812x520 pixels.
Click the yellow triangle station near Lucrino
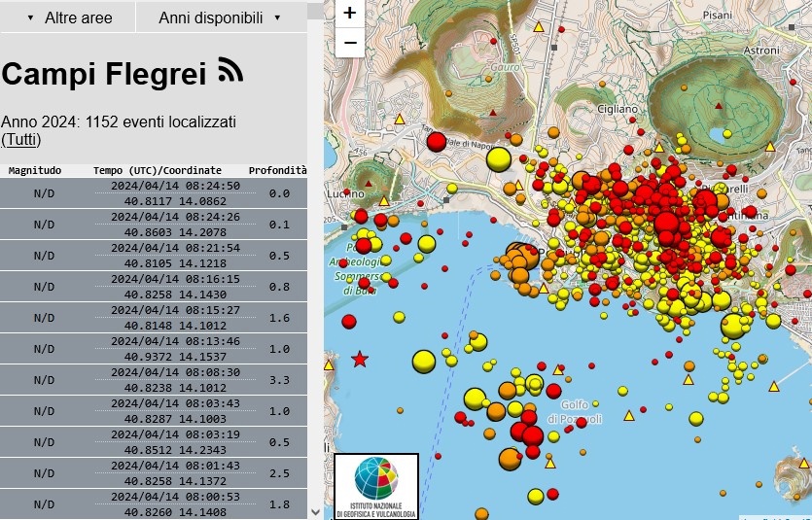384,201
